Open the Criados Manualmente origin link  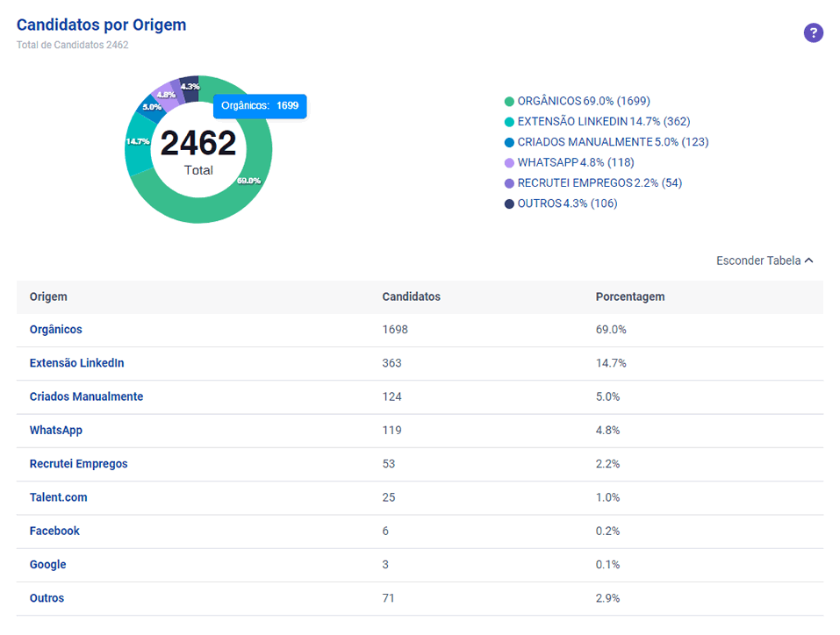coord(86,396)
